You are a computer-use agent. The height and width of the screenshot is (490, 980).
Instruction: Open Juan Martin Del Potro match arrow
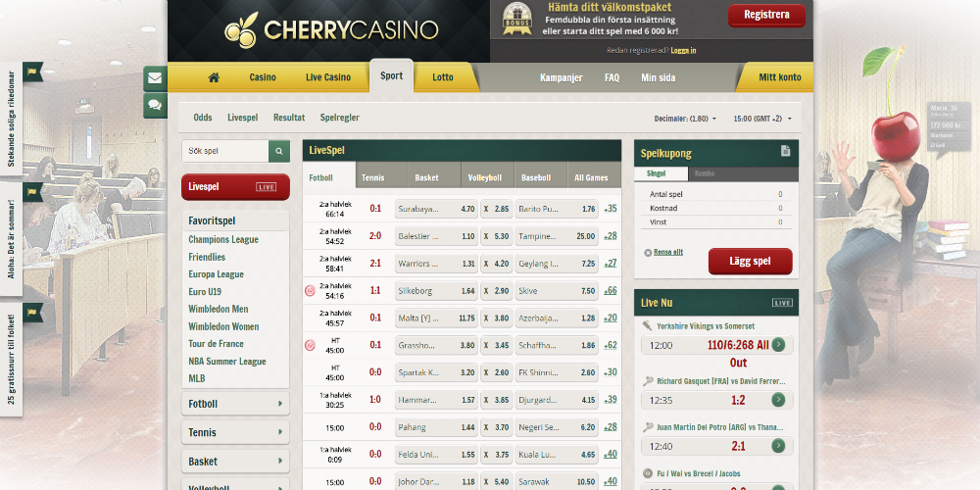[x=778, y=446]
